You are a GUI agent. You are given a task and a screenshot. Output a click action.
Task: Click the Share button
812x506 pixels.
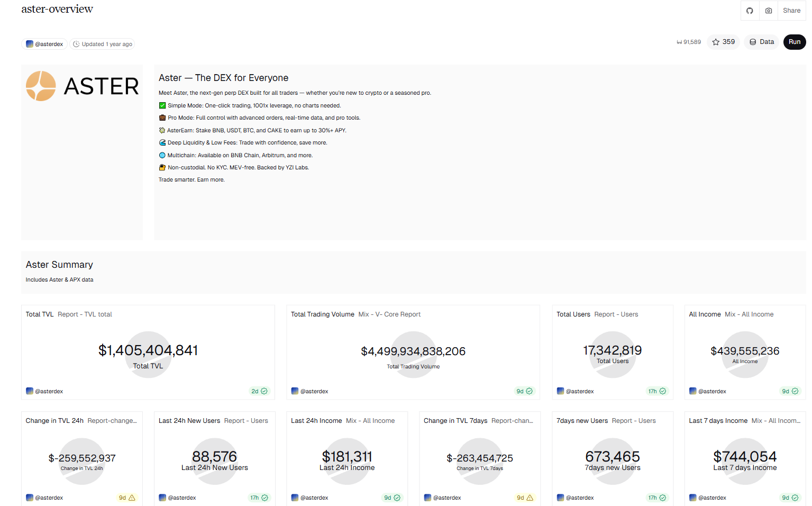791,11
